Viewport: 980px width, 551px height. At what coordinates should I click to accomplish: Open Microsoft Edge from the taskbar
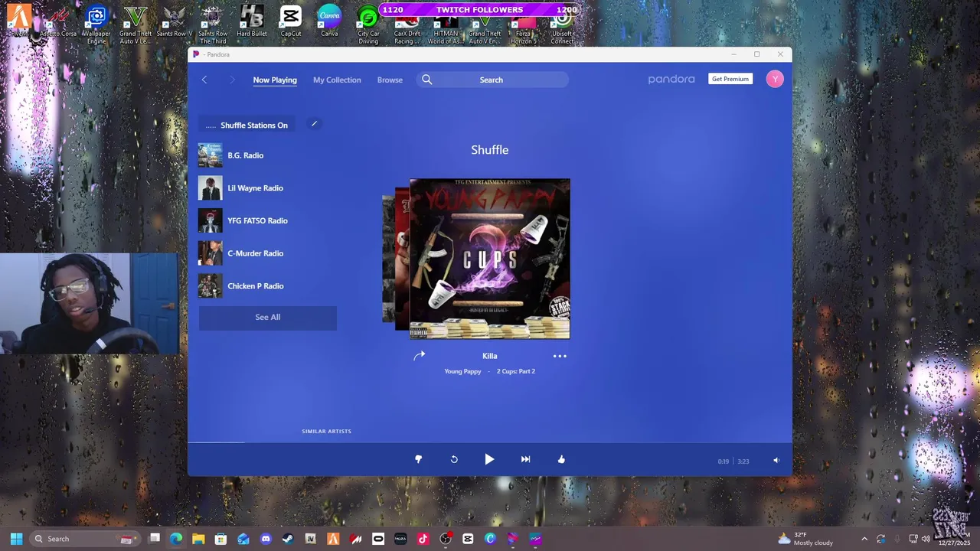coord(176,539)
